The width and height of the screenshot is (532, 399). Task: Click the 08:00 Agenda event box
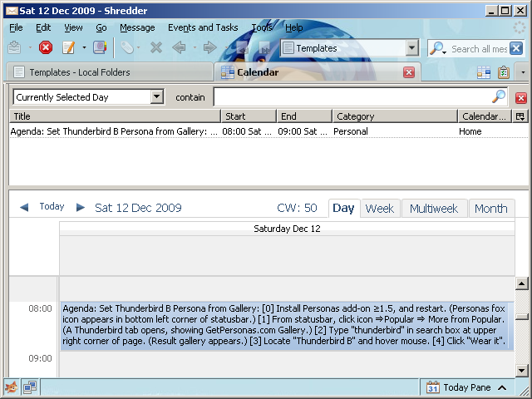click(287, 325)
